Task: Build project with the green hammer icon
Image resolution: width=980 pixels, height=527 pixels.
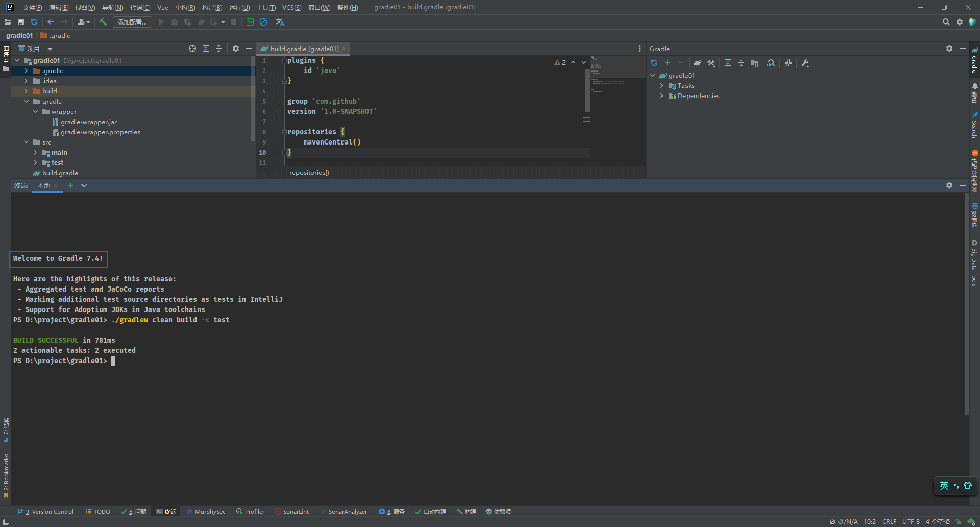Action: pos(103,22)
